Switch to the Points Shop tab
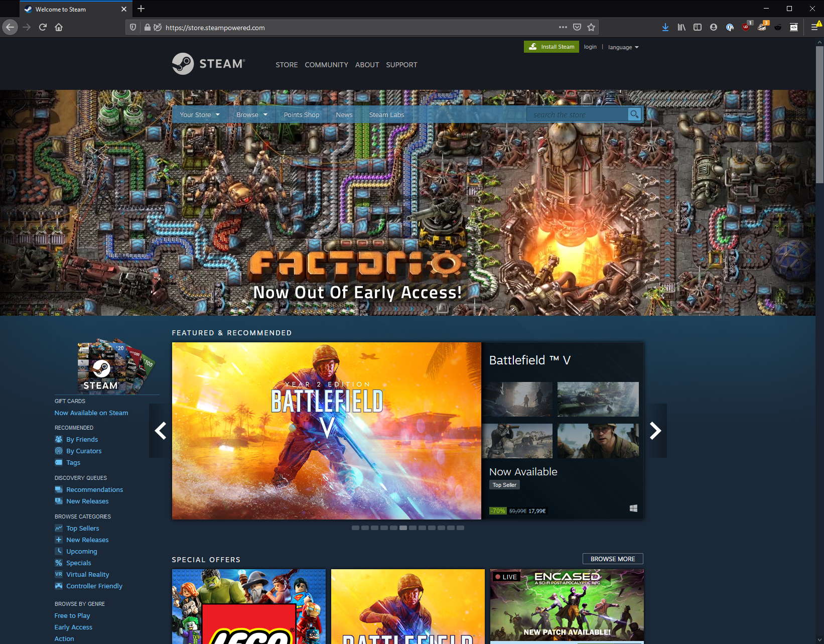 point(301,115)
